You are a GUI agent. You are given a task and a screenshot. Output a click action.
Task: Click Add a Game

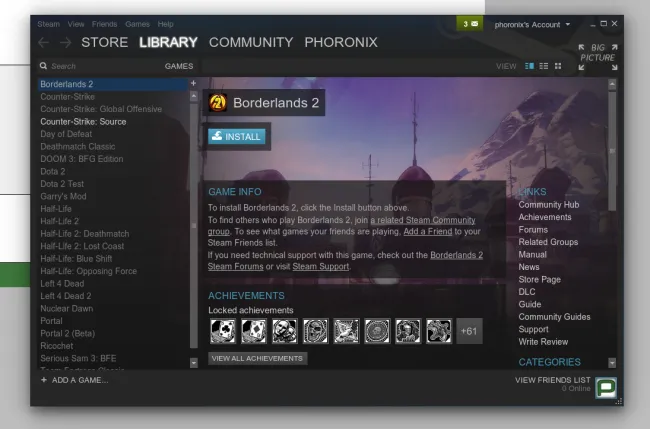80,380
